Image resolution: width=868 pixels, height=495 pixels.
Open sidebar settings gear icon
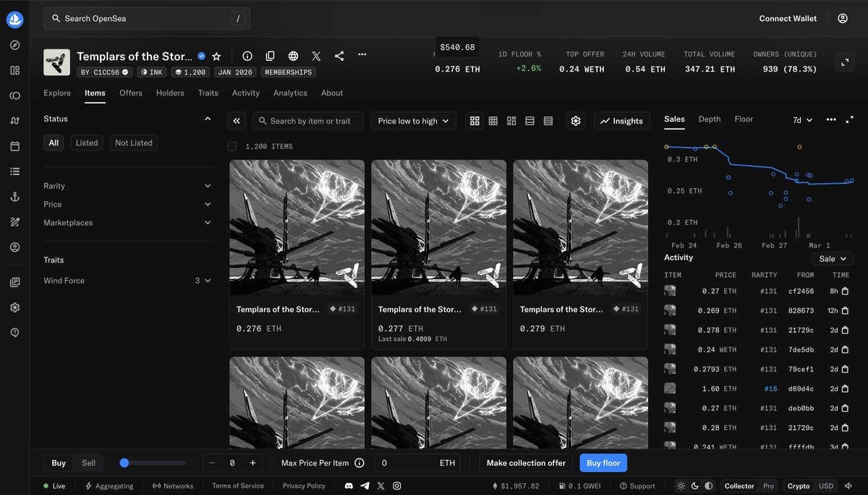pos(14,308)
